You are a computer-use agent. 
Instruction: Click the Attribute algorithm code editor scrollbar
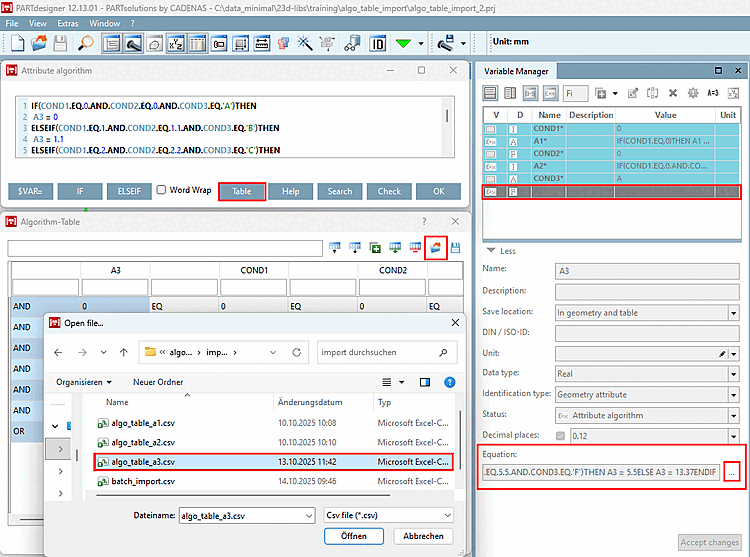click(x=447, y=116)
